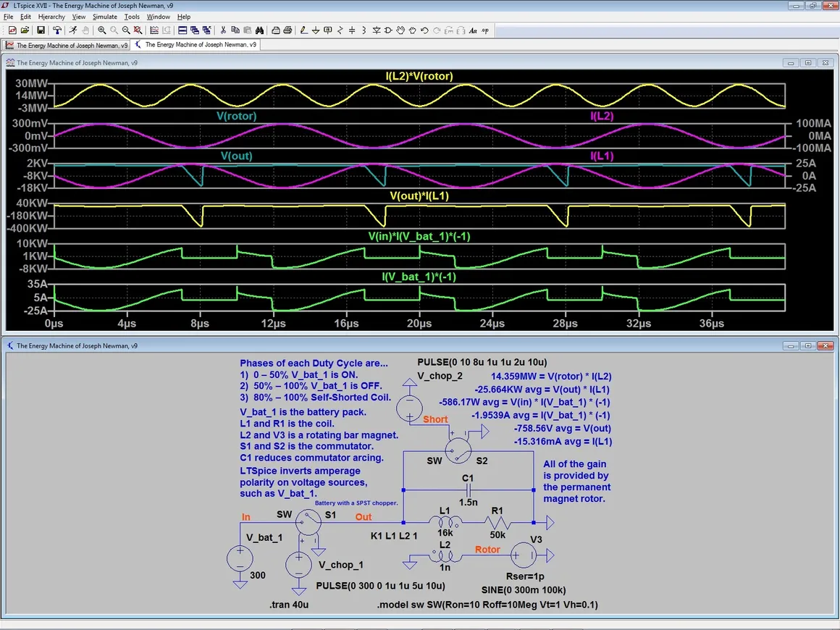
Task: Click the Run simulation icon
Action: 73,30
